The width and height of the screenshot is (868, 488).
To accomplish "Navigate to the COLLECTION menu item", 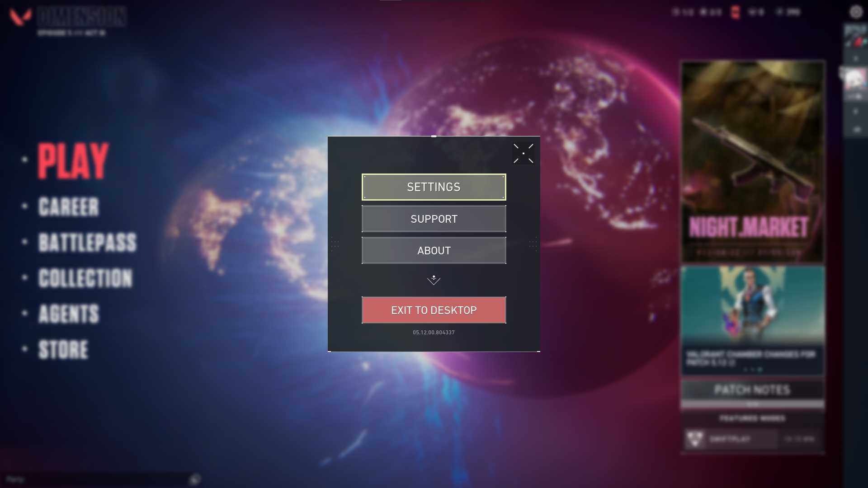I will (86, 278).
